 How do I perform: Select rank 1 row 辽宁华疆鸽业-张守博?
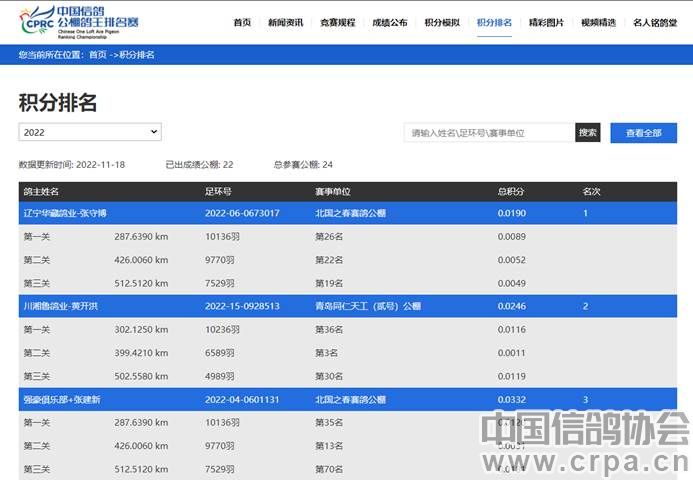tap(65, 213)
